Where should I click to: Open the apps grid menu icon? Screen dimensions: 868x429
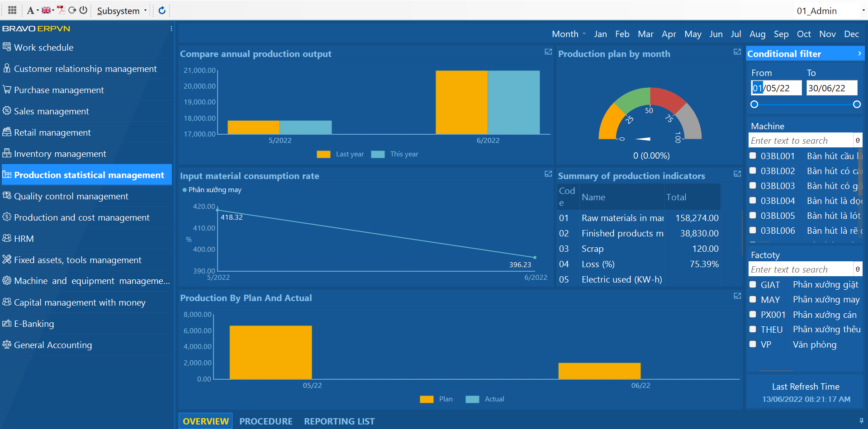coord(12,10)
